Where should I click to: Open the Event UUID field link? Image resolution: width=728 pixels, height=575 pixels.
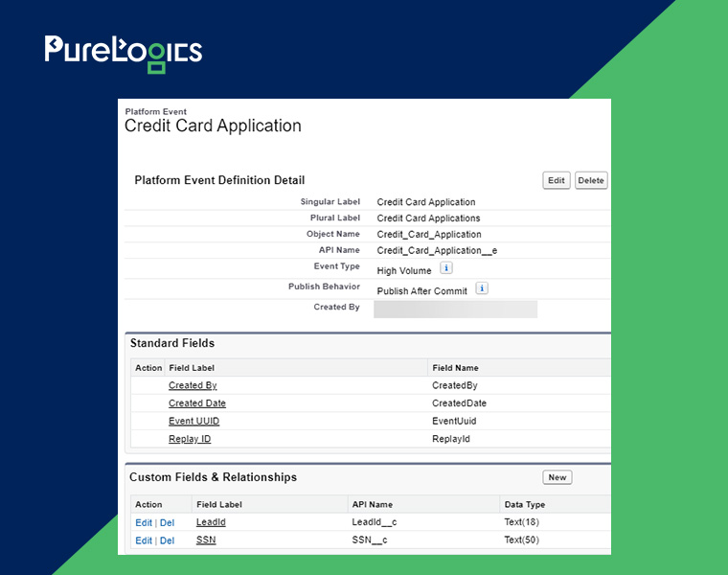point(194,421)
